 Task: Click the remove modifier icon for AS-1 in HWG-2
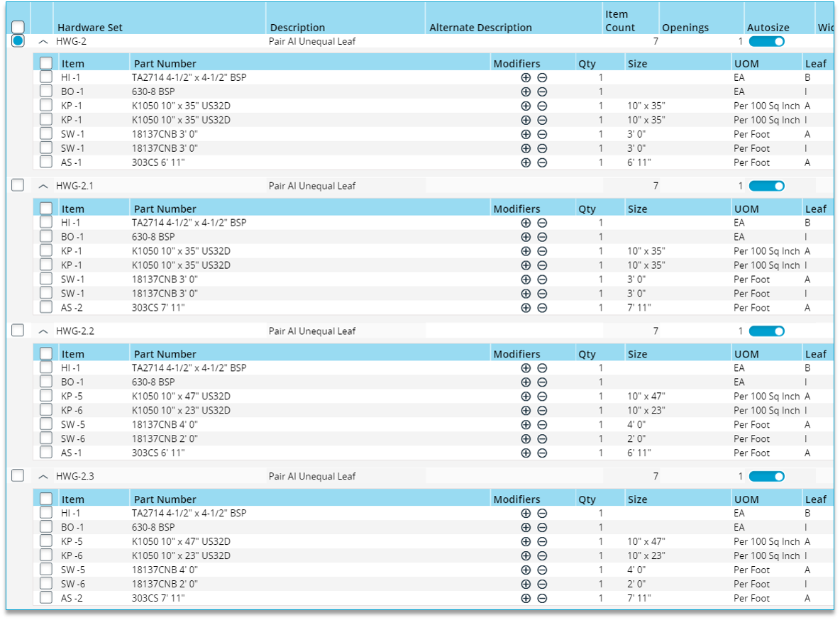pyautogui.click(x=542, y=162)
